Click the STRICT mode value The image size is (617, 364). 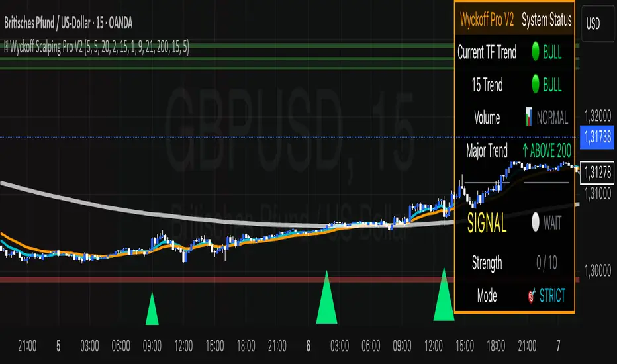pos(552,295)
